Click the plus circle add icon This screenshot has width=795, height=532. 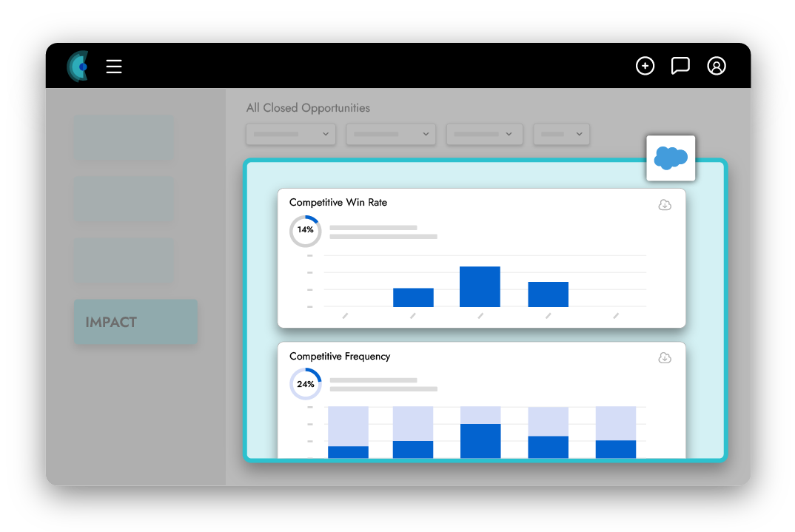tap(645, 66)
